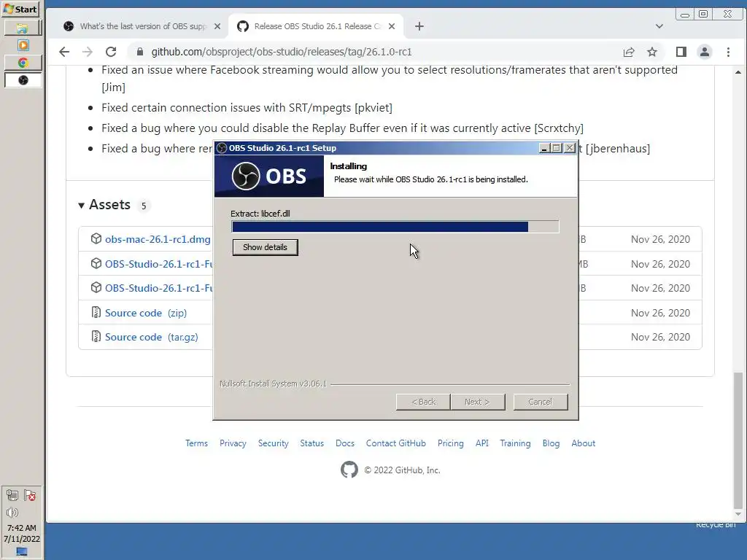This screenshot has height=560, width=747.
Task: Click the page vertical scrollbar thumb
Action: point(738,440)
